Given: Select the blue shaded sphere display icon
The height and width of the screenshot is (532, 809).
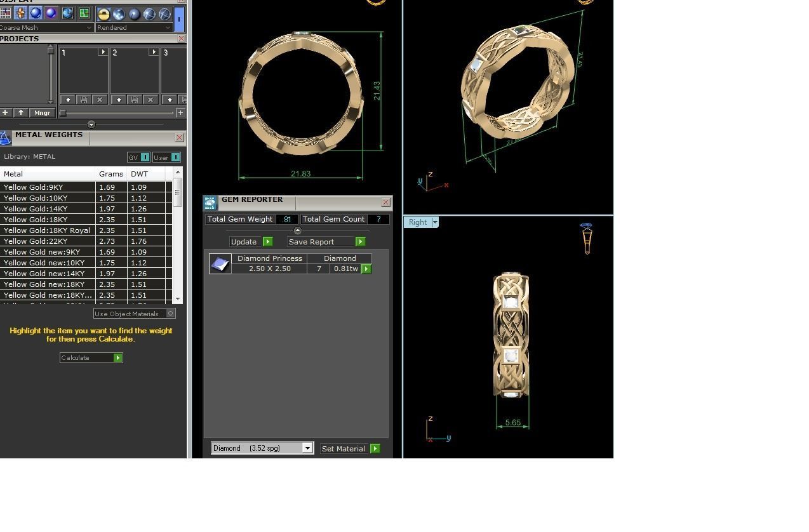Looking at the screenshot, I should coord(36,13).
